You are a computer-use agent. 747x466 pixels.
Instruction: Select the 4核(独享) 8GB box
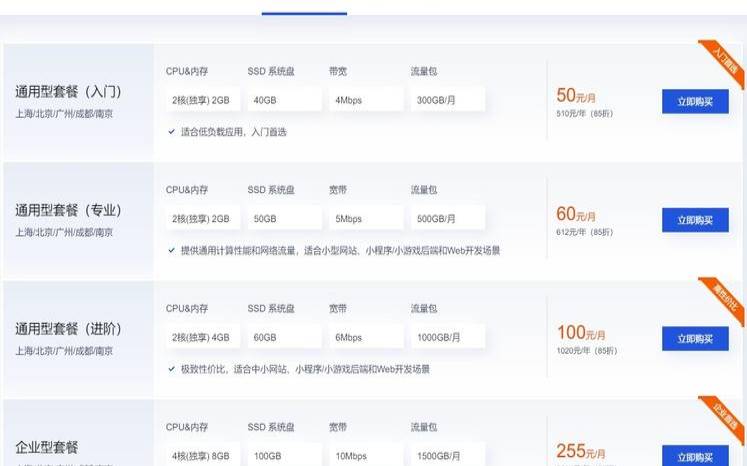click(203, 455)
